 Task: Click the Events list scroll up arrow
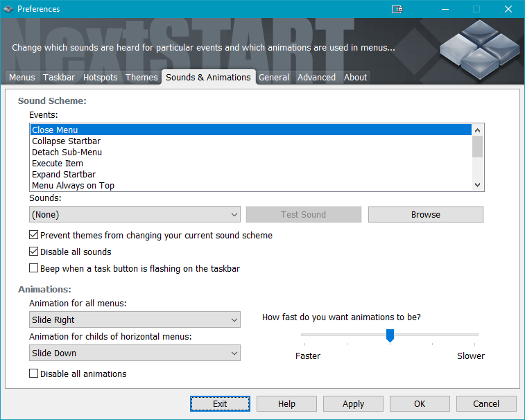[x=477, y=130]
